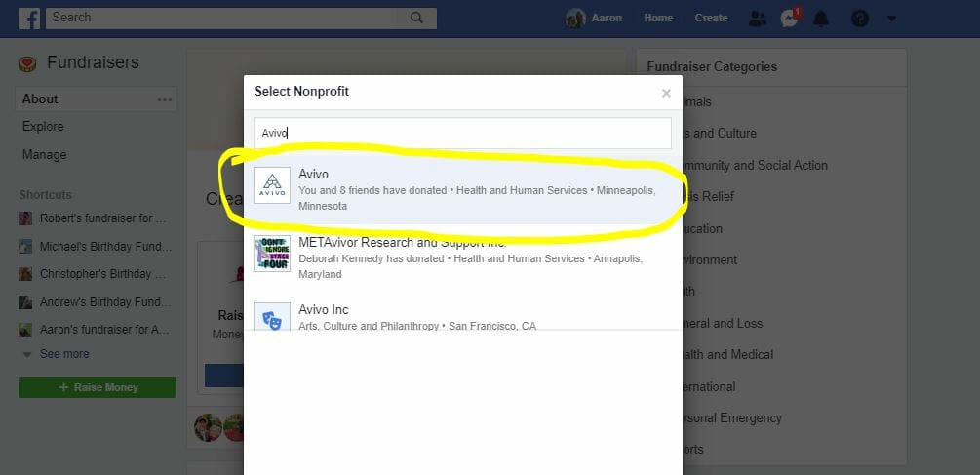This screenshot has height=475, width=980.
Task: Open options ellipsis next to About
Action: [x=165, y=99]
